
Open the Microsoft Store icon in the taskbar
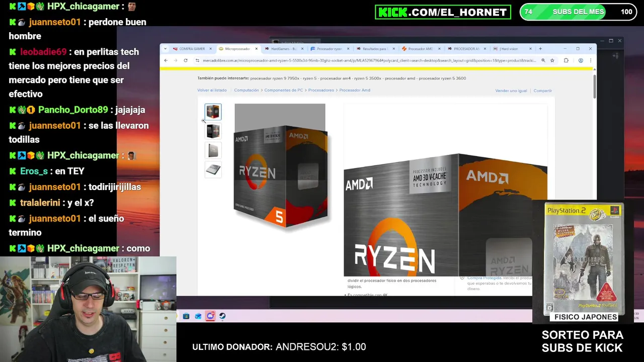tap(186, 316)
